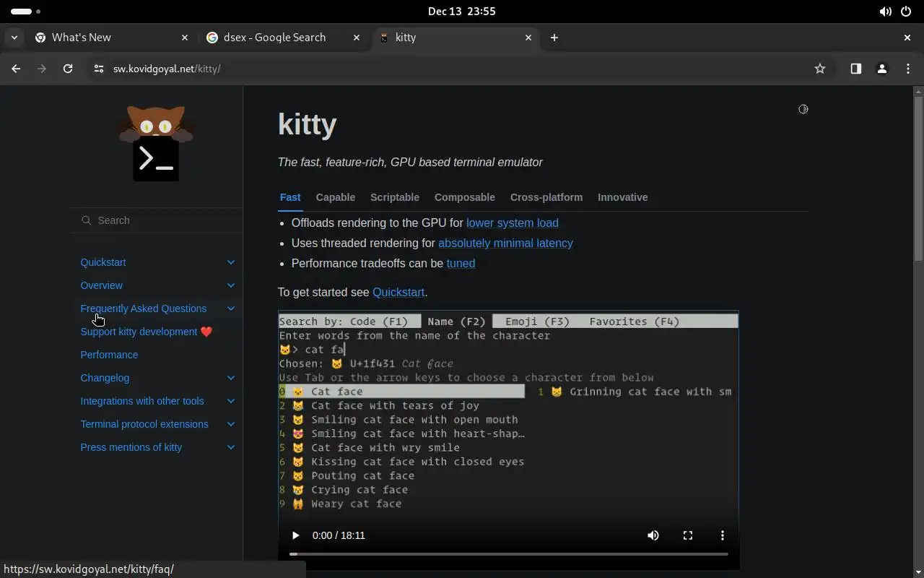Expand the Quickstart sidebar section
The width and height of the screenshot is (924, 578).
point(231,262)
